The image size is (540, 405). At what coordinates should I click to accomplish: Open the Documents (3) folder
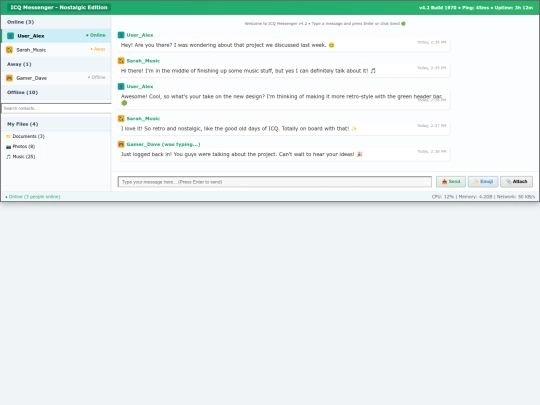25,136
